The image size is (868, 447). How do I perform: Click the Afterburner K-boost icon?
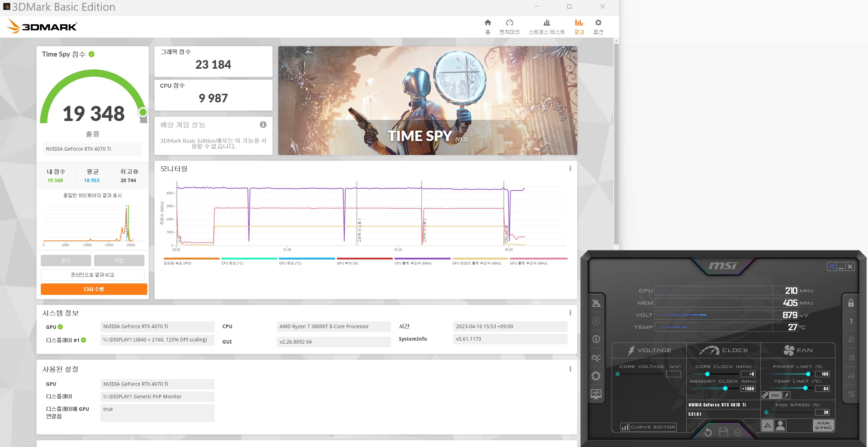click(x=596, y=321)
